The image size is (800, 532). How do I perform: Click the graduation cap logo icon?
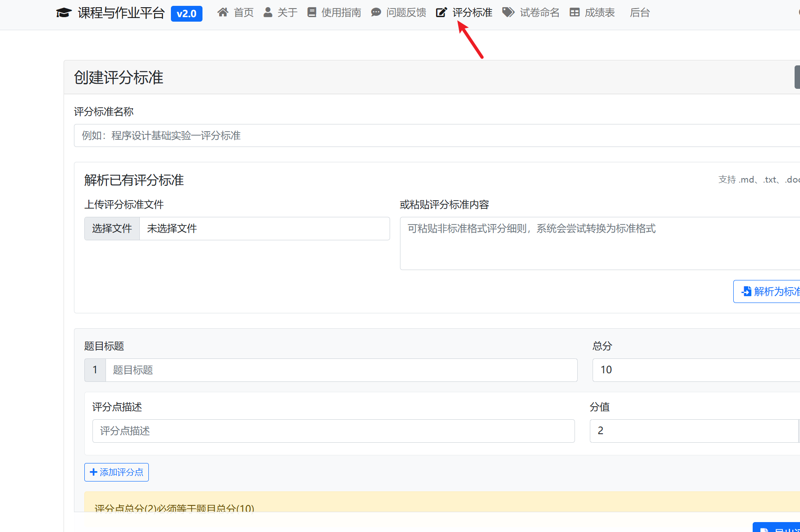(x=64, y=13)
